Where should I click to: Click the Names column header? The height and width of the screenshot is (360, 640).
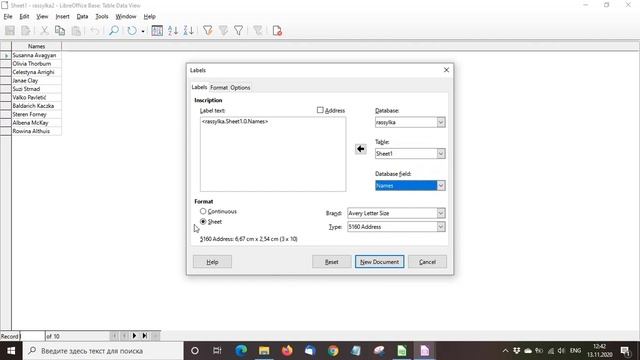pyautogui.click(x=36, y=46)
